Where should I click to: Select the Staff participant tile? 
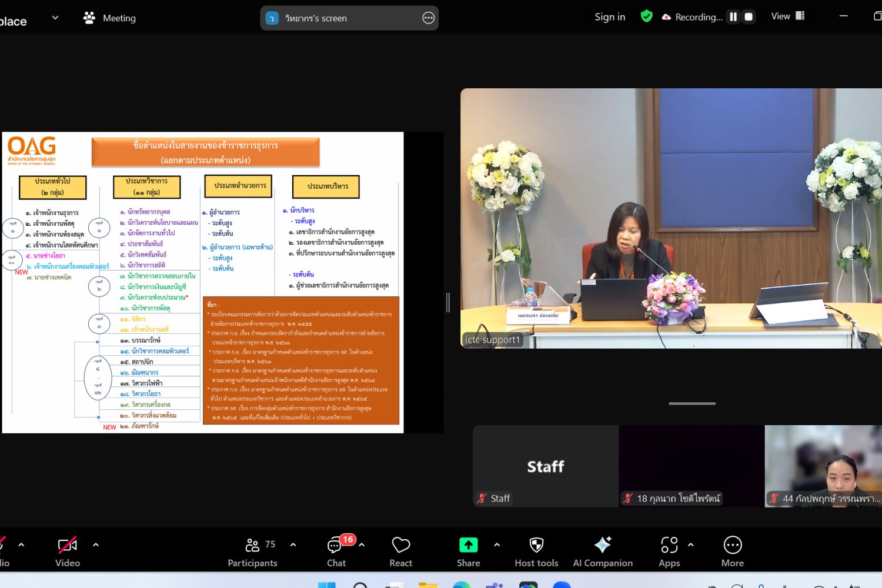[545, 466]
